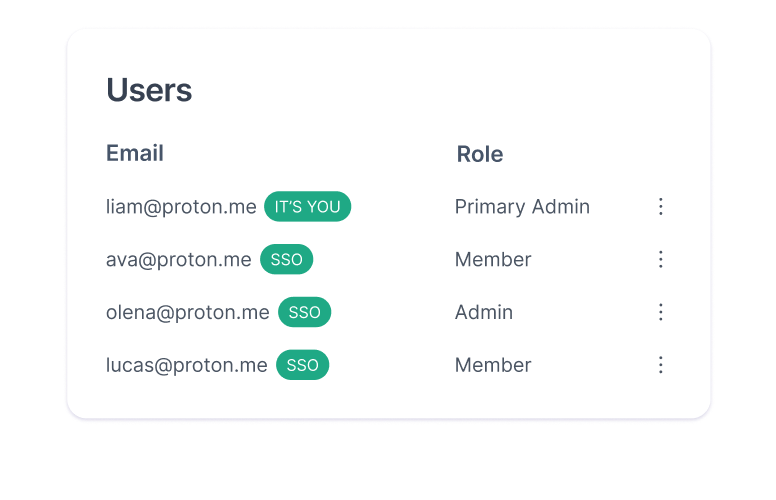Open the options menu for liam@proton.me

tap(660, 207)
